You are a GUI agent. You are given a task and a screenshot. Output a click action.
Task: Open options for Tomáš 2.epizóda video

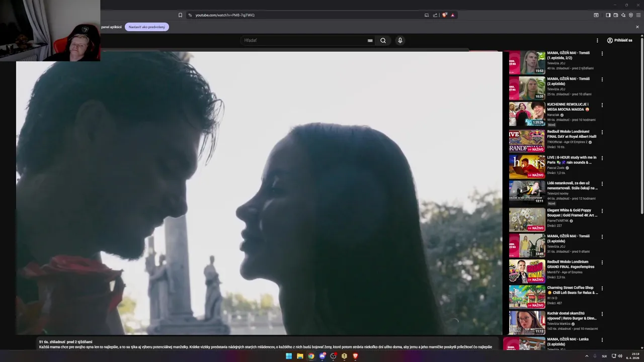(602, 79)
